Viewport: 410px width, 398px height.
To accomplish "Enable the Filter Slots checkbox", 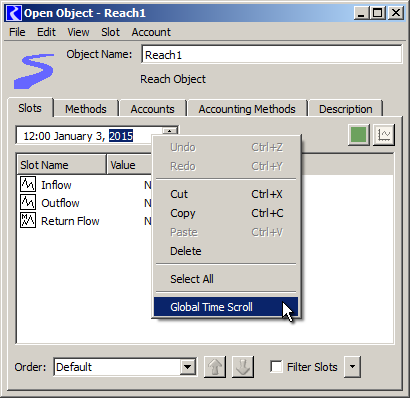I will coord(276,367).
